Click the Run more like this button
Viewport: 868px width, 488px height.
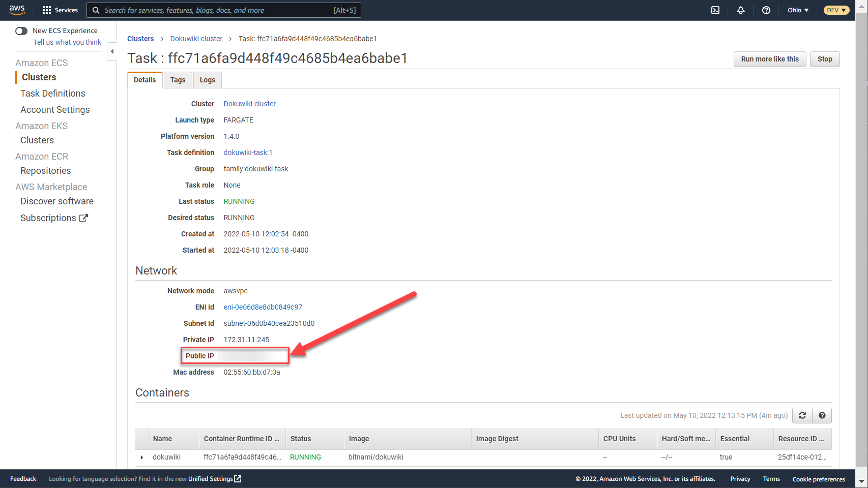pos(770,59)
